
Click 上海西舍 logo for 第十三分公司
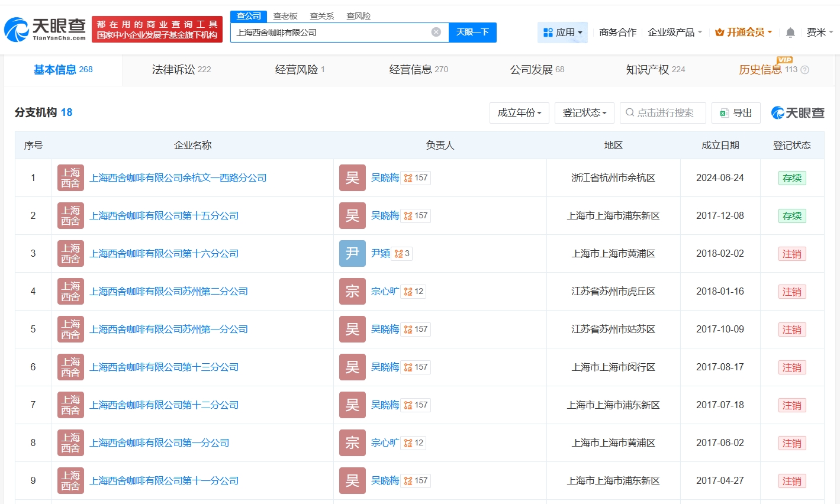pyautogui.click(x=70, y=367)
